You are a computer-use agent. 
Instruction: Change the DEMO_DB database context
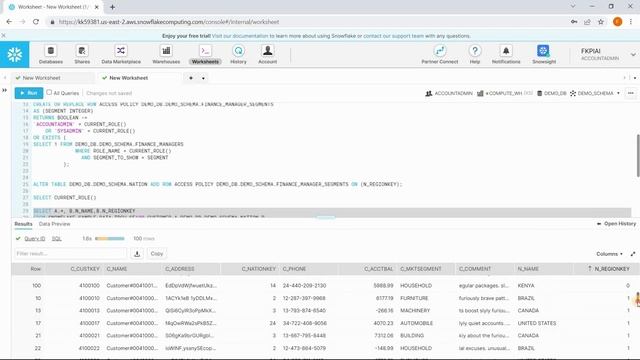(x=551, y=93)
